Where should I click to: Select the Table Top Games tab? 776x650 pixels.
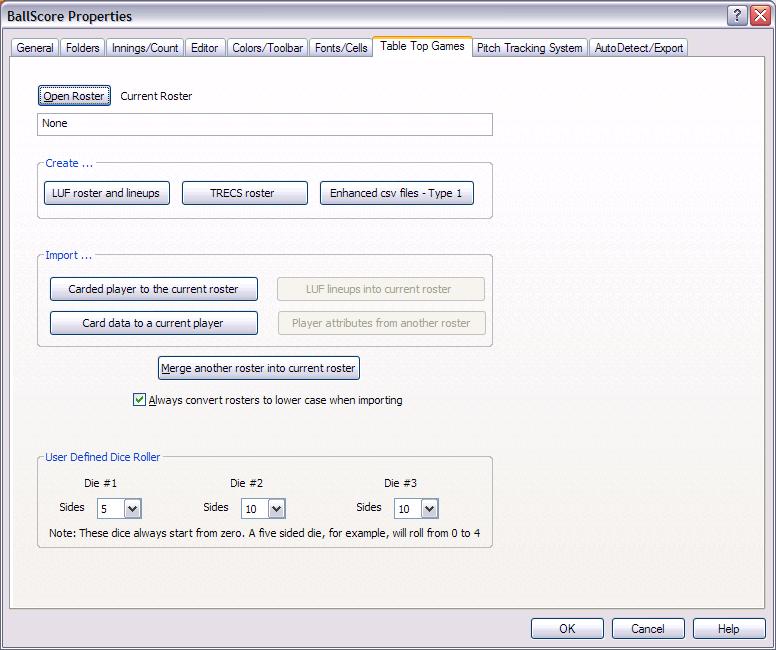tap(422, 46)
